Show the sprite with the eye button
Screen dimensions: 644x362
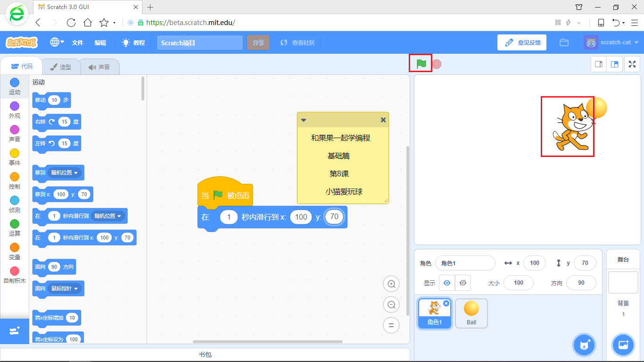[x=447, y=283]
